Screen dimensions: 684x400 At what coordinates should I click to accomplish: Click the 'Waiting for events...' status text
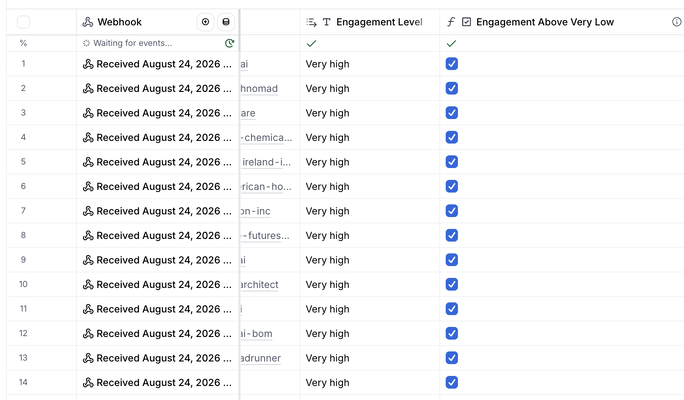pos(133,43)
